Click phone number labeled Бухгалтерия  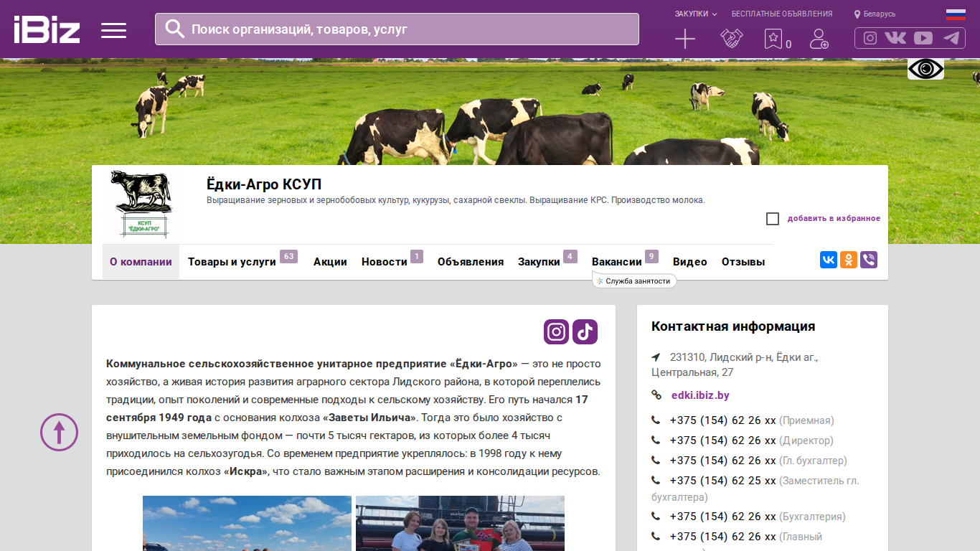coord(723,517)
